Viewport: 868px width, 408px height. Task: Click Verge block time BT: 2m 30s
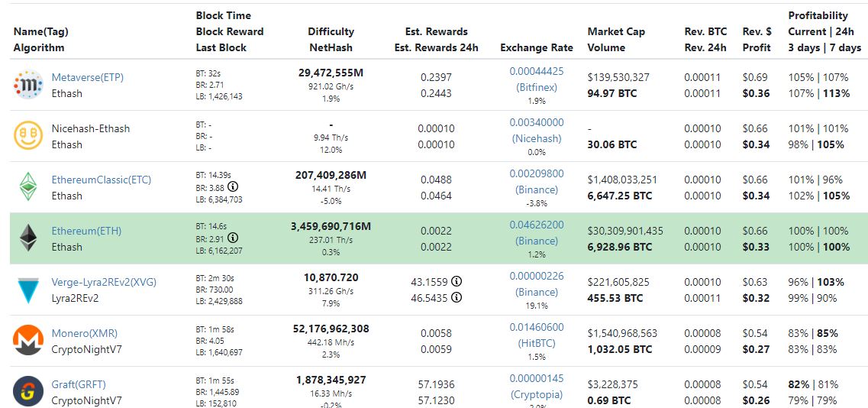(x=215, y=277)
